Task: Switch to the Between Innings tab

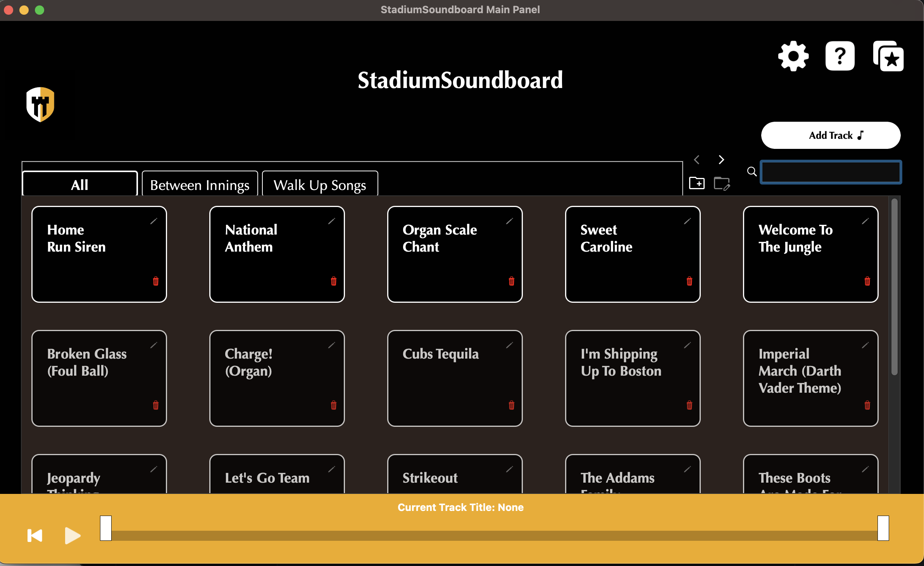Action: point(200,185)
